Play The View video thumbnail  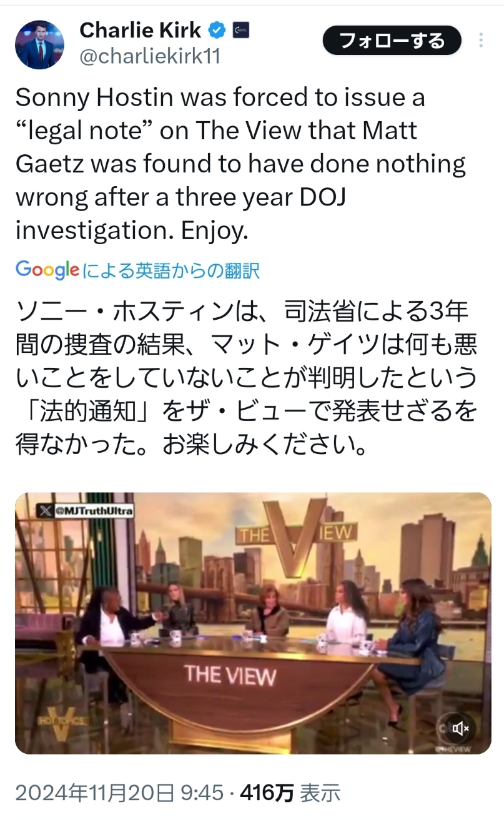coord(253,623)
